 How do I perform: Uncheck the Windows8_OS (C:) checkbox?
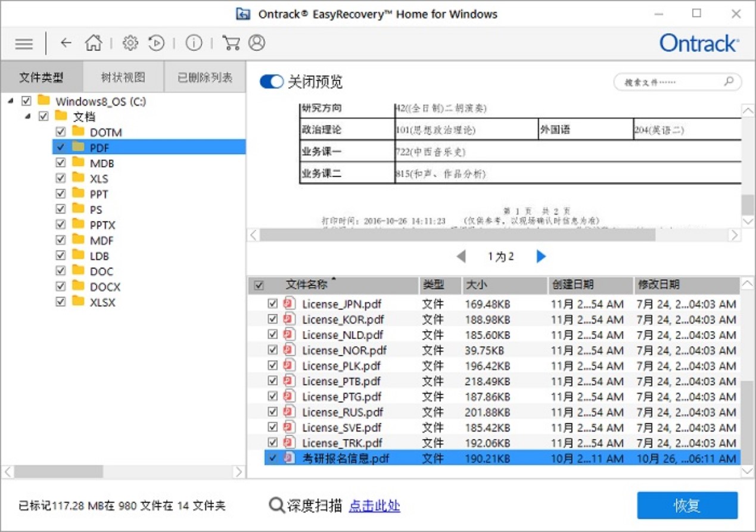coord(26,101)
